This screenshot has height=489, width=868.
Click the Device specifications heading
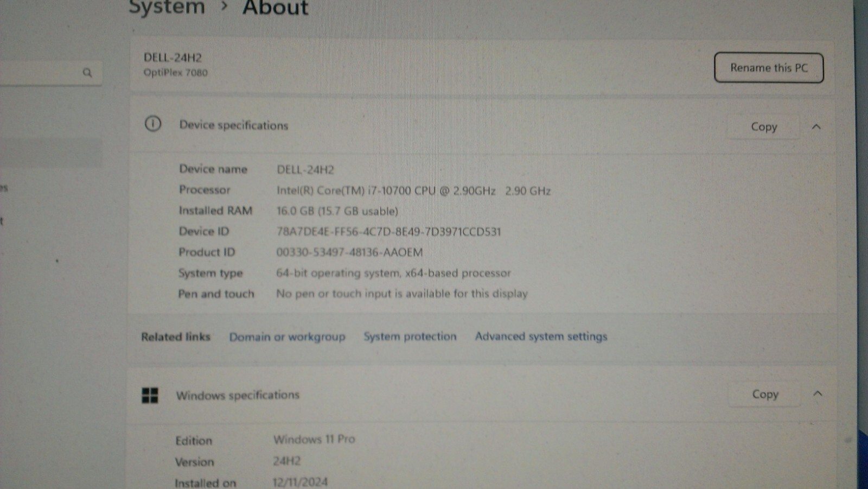234,125
